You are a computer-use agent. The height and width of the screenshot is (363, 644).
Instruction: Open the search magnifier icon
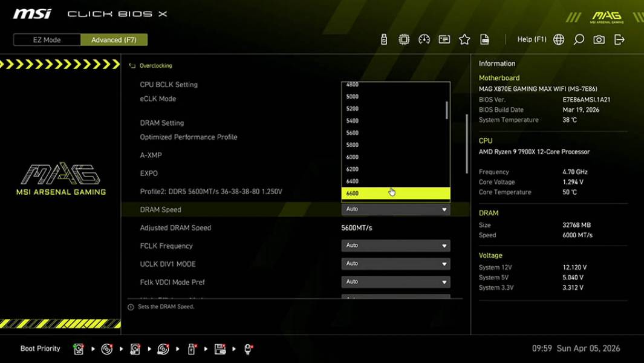coord(578,39)
